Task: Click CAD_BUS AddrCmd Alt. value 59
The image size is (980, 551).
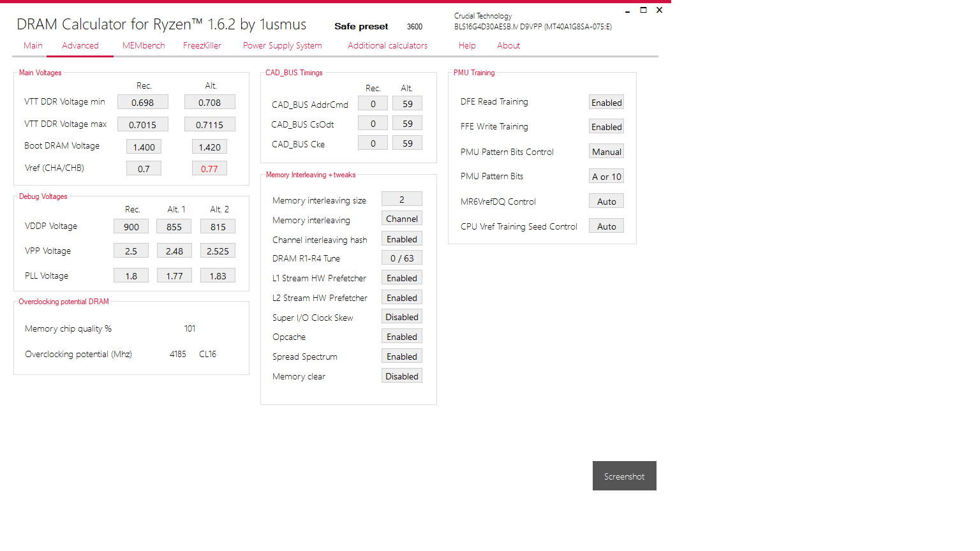Action: (x=408, y=103)
